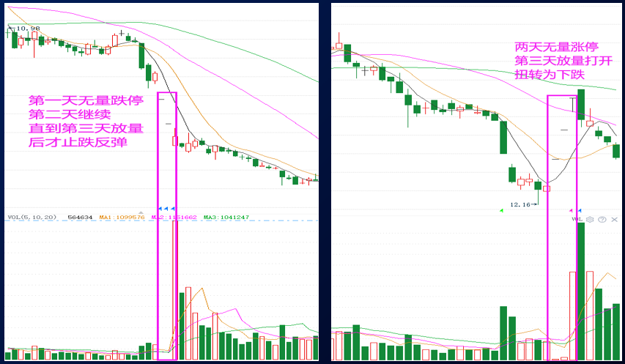Click the MA1:1099576 value
This screenshot has width=625, height=364.
122,218
